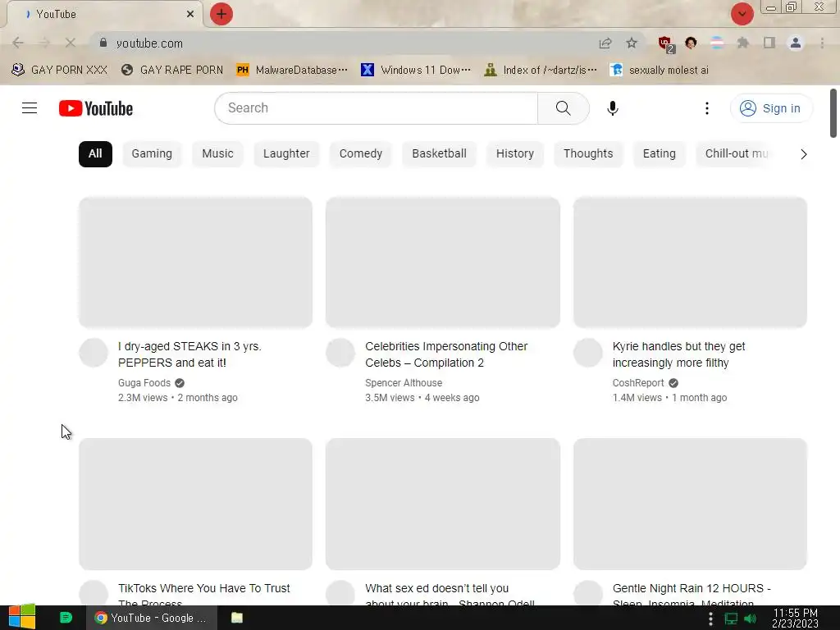The image size is (840, 630).
Task: Click the volume speaker tray icon
Action: tap(751, 619)
